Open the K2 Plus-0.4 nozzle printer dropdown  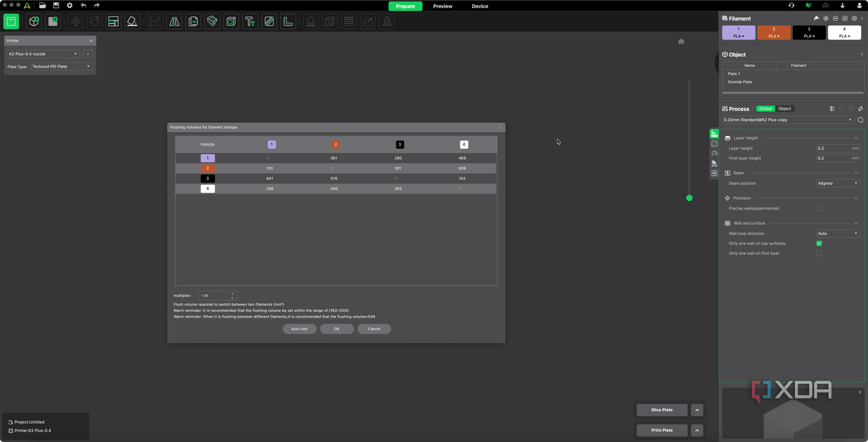point(43,54)
